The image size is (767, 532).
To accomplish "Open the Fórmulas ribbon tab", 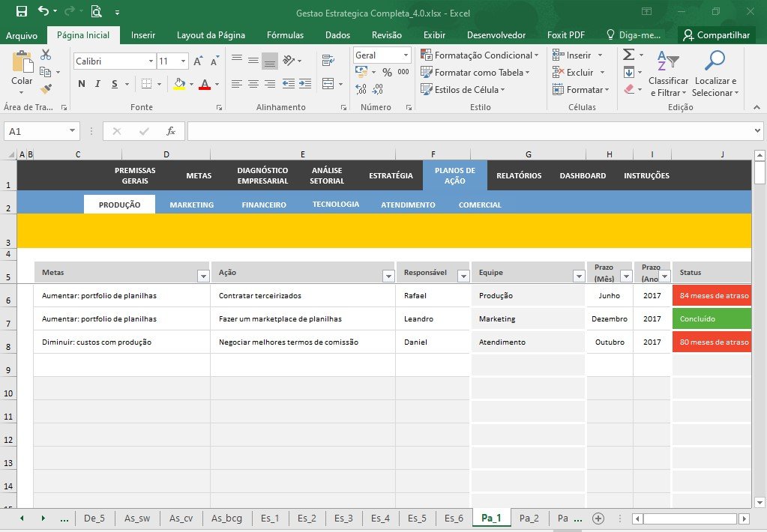I will 285,35.
